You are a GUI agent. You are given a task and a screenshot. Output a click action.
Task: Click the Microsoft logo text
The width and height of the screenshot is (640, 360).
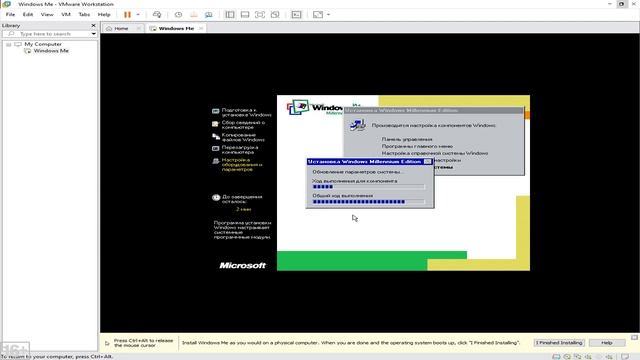(242, 265)
